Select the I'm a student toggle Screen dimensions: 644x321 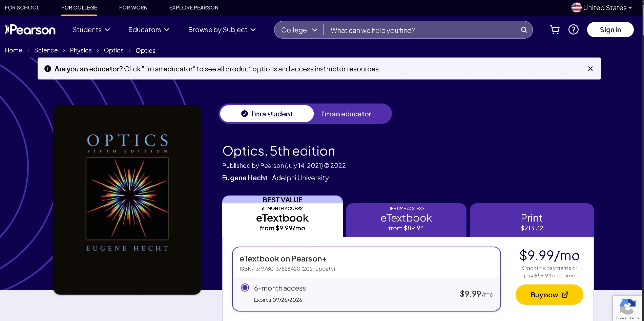pyautogui.click(x=267, y=114)
